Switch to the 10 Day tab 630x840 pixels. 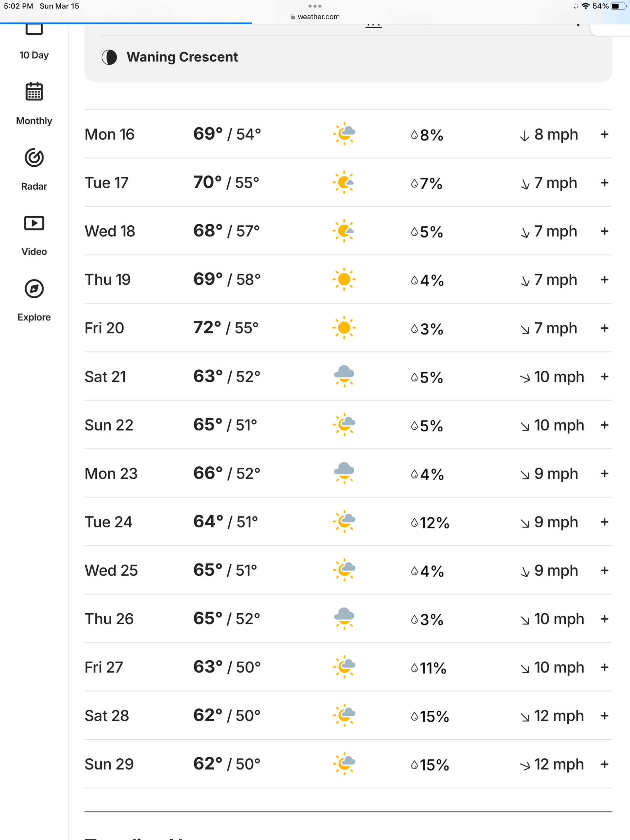pos(34,55)
